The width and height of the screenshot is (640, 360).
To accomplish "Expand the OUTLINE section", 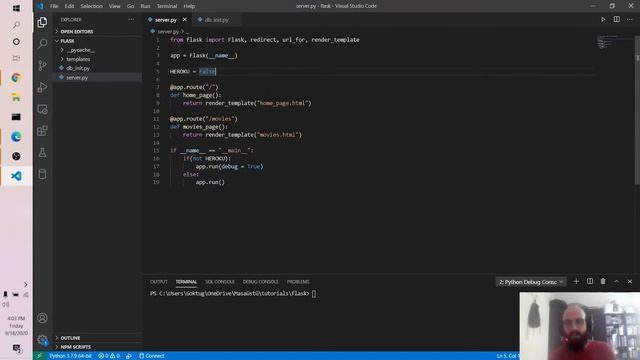I will 70,338.
